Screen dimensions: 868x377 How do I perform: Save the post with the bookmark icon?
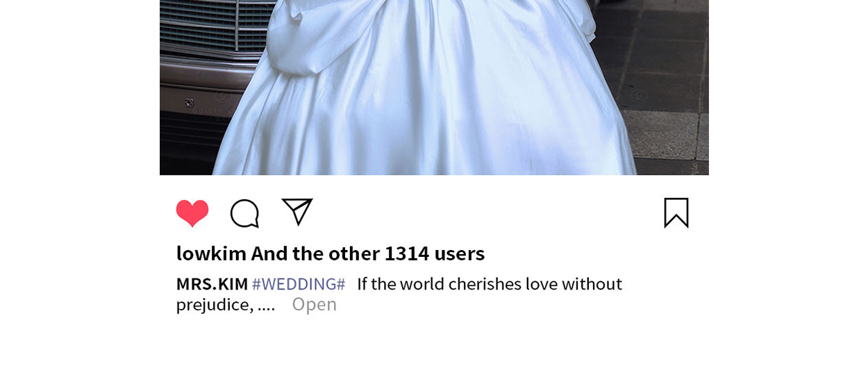pyautogui.click(x=676, y=212)
